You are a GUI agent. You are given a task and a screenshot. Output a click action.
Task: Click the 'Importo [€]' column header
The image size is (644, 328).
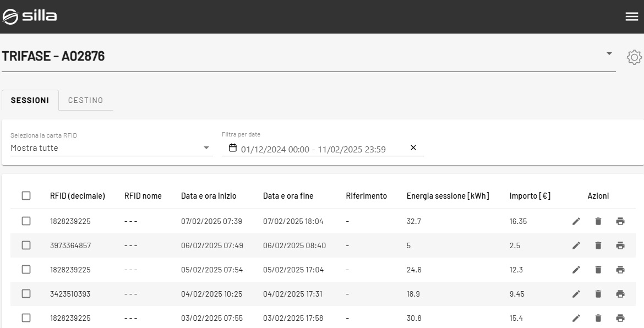point(530,196)
